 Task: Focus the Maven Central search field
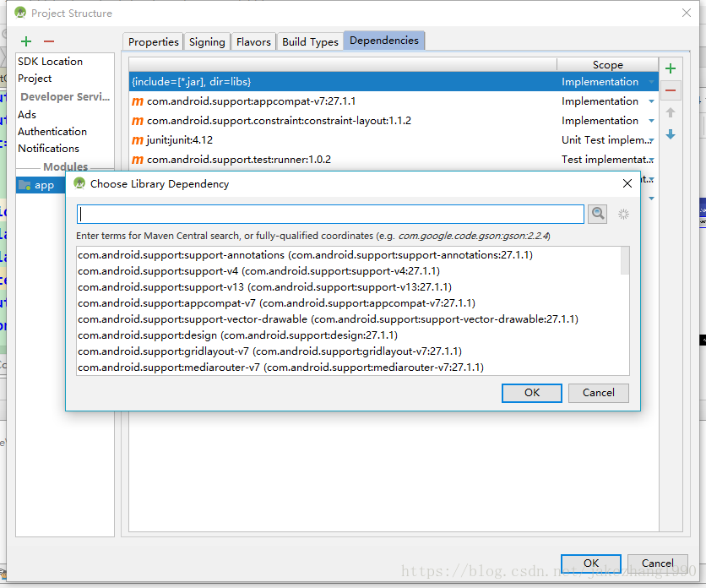(330, 214)
